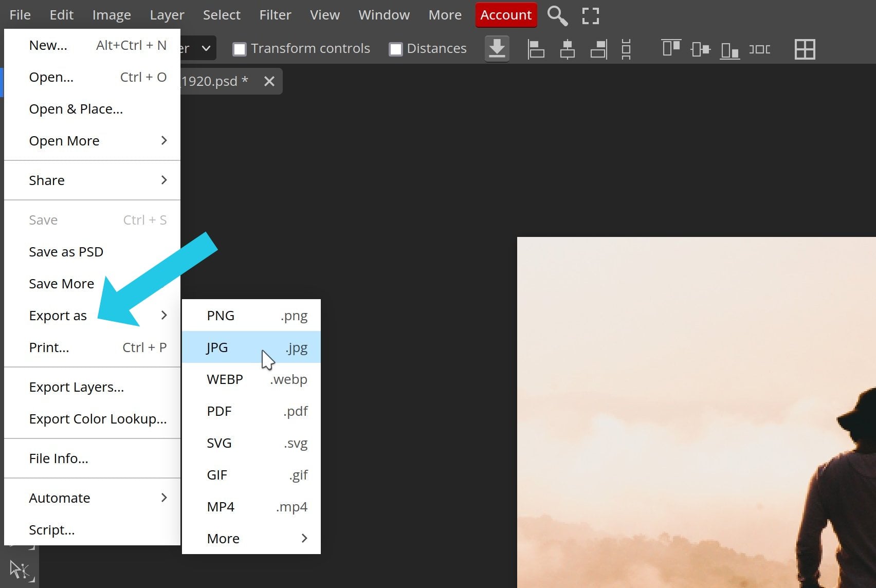Enable the Transform controls checkbox

click(239, 48)
